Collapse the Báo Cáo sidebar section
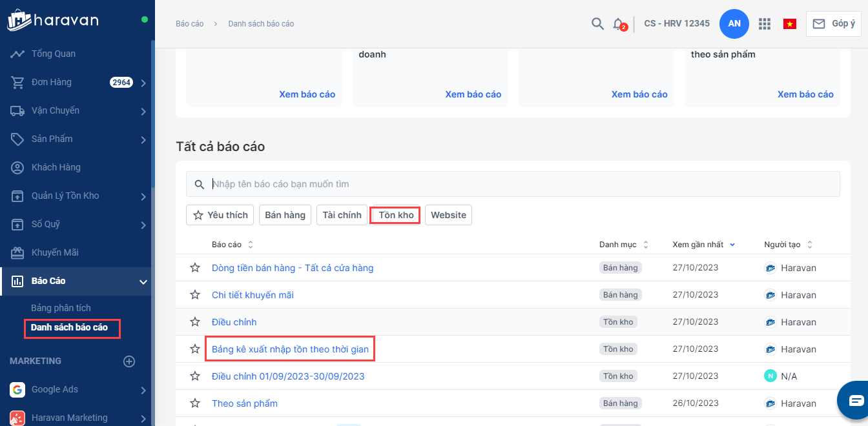 pyautogui.click(x=143, y=281)
